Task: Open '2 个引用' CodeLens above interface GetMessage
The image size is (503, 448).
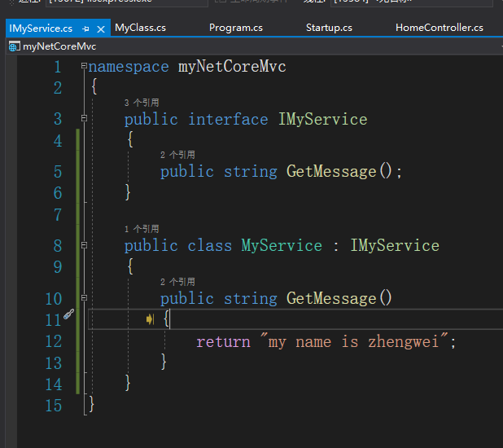Action: [177, 155]
